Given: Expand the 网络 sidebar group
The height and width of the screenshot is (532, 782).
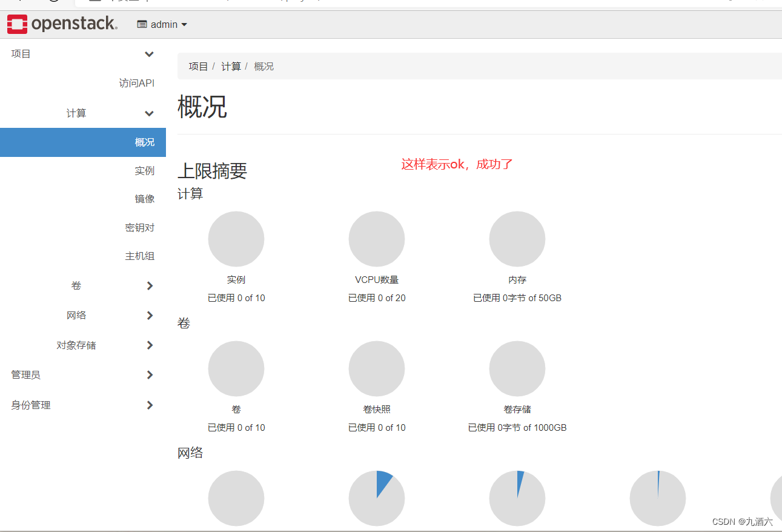Looking at the screenshot, I should [83, 315].
